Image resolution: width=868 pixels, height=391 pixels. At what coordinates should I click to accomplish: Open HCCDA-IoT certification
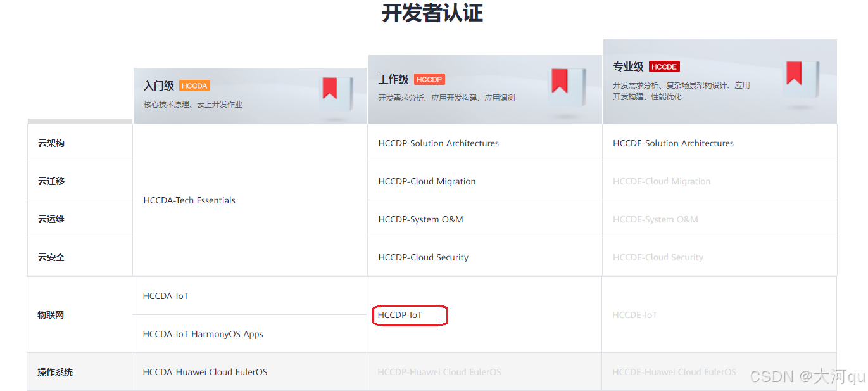pyautogui.click(x=166, y=296)
